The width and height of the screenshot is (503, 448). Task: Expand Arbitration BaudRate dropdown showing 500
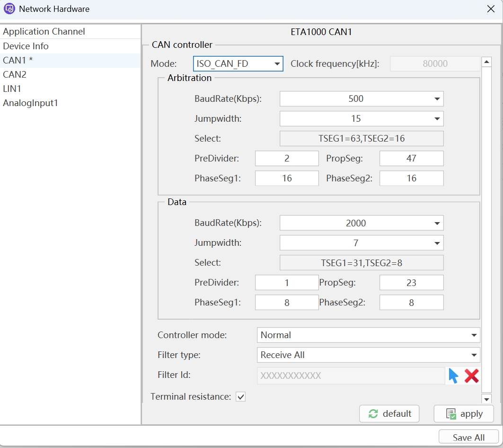tap(362, 99)
